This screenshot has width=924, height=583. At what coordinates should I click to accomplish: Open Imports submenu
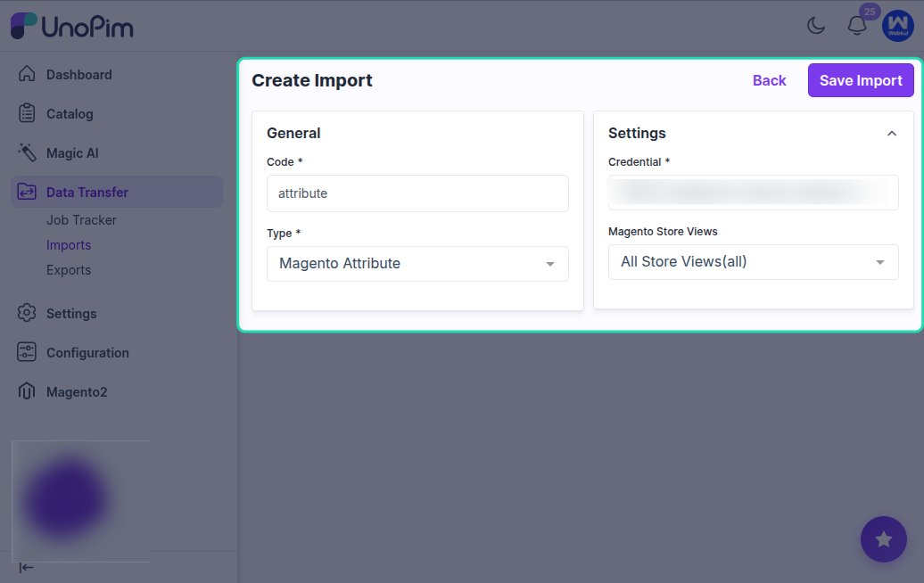69,245
